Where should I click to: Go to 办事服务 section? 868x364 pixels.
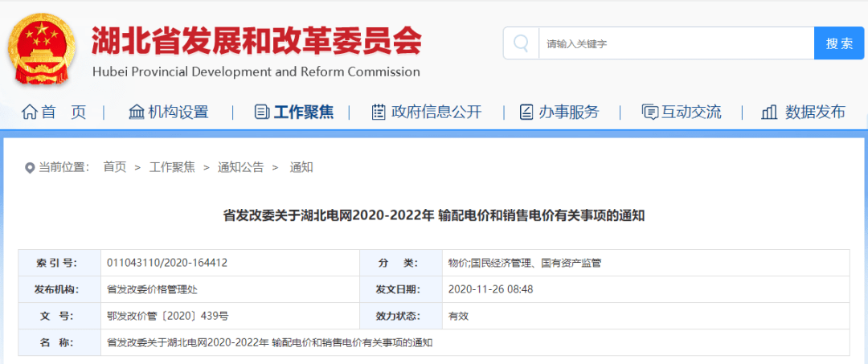click(x=569, y=112)
